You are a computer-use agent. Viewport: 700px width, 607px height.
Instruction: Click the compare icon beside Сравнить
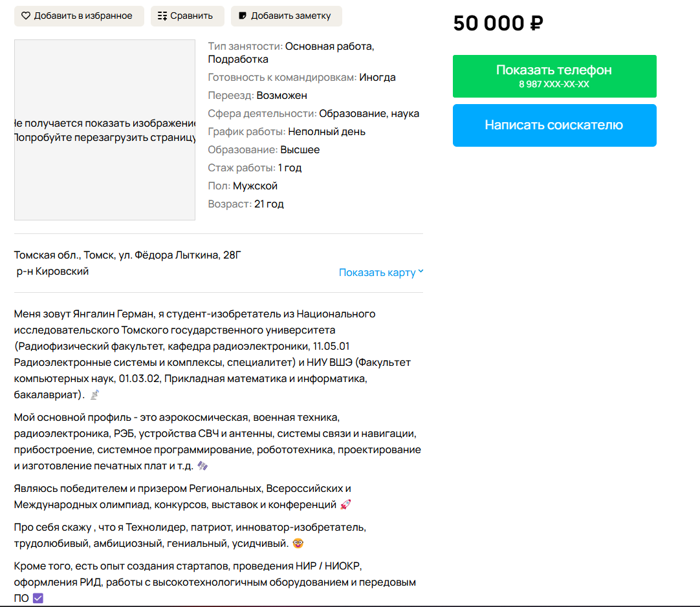162,16
